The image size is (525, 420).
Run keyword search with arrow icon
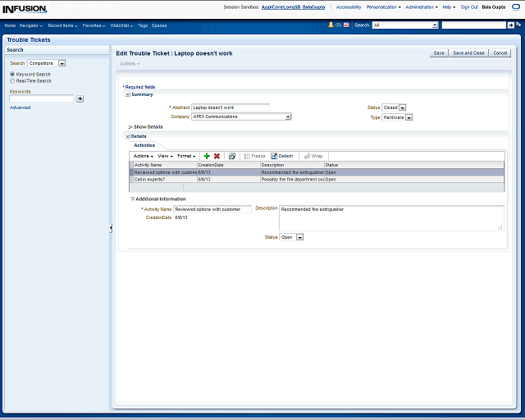coord(80,98)
